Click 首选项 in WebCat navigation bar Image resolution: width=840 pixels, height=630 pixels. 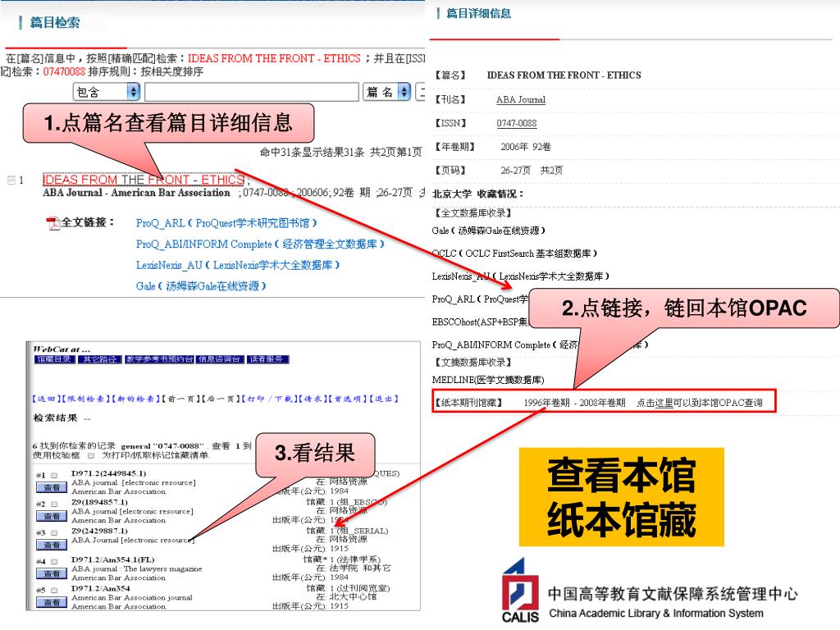(x=347, y=399)
